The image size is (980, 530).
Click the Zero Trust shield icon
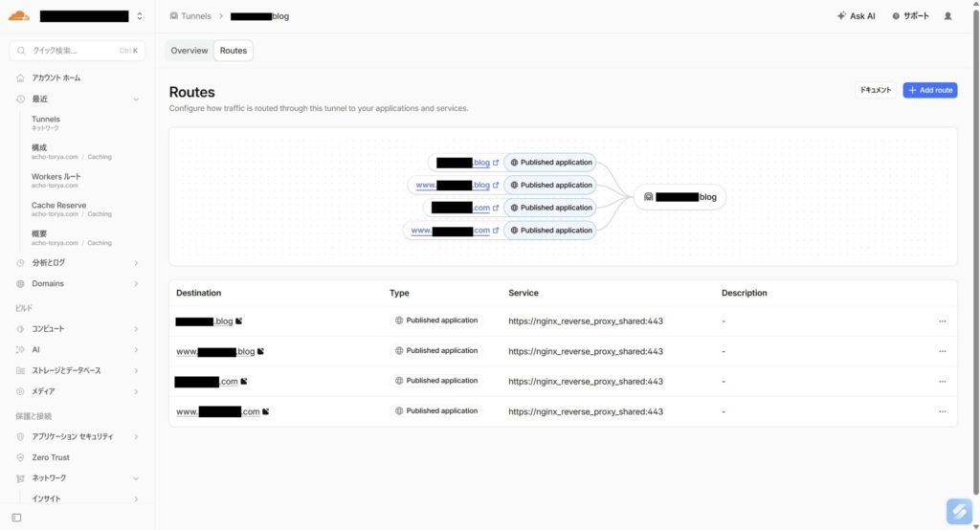click(x=20, y=457)
